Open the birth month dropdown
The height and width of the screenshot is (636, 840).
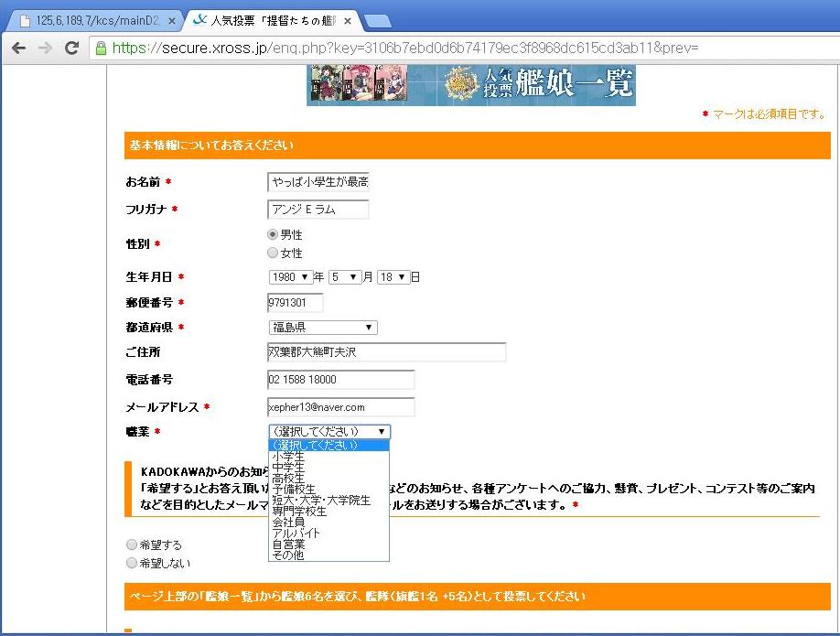pyautogui.click(x=345, y=277)
